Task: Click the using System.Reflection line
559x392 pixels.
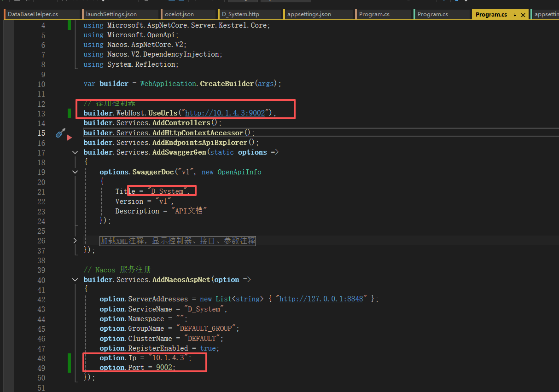Action: [x=131, y=64]
